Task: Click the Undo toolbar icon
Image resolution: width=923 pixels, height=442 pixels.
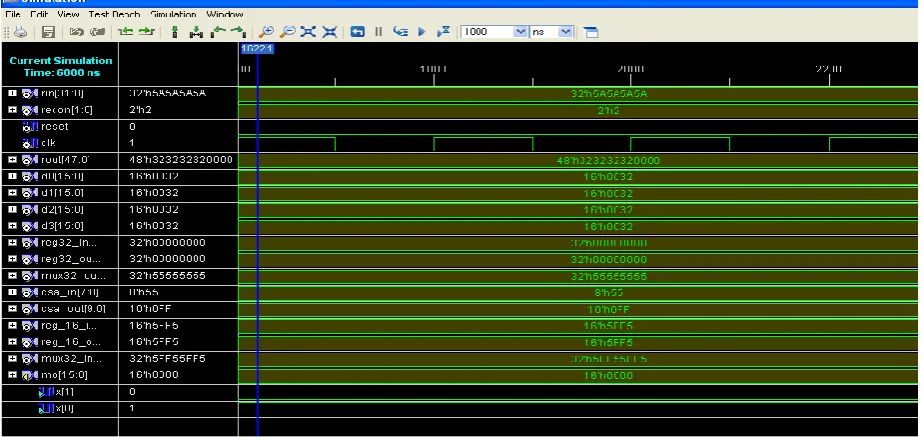Action: (x=77, y=32)
